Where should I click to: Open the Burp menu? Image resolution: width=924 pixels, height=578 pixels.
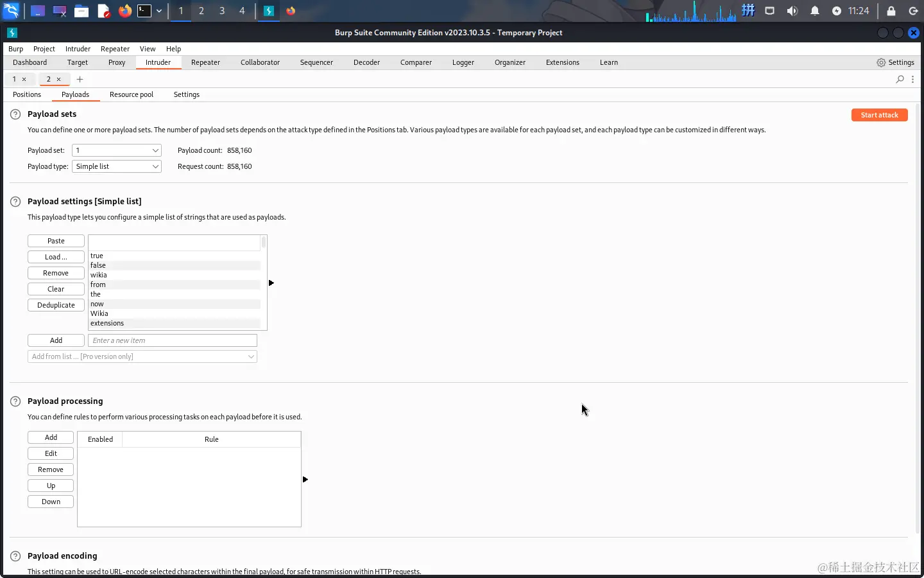15,49
